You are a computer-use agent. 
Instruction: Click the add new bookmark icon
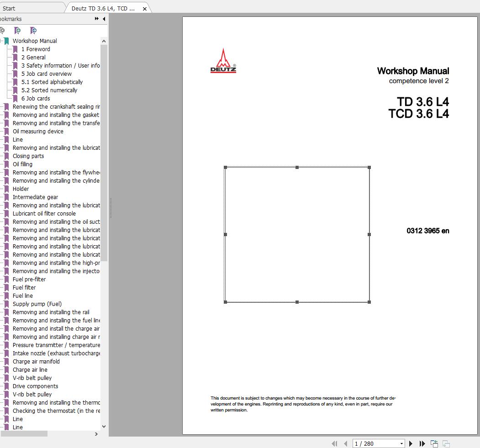[17, 31]
